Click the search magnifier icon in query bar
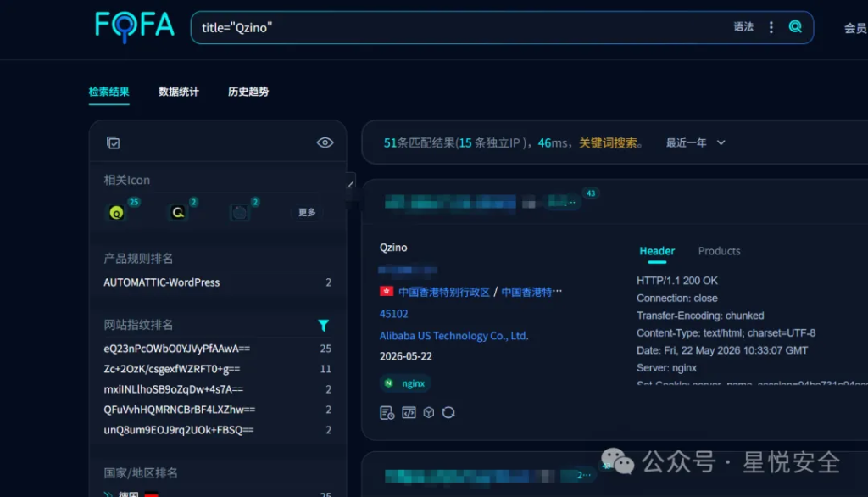Image resolution: width=868 pixels, height=497 pixels. click(x=795, y=26)
